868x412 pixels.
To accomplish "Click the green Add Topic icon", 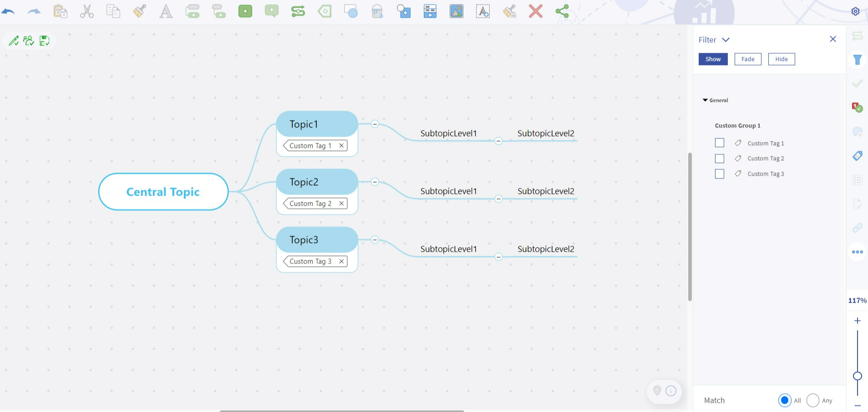I will click(x=245, y=11).
